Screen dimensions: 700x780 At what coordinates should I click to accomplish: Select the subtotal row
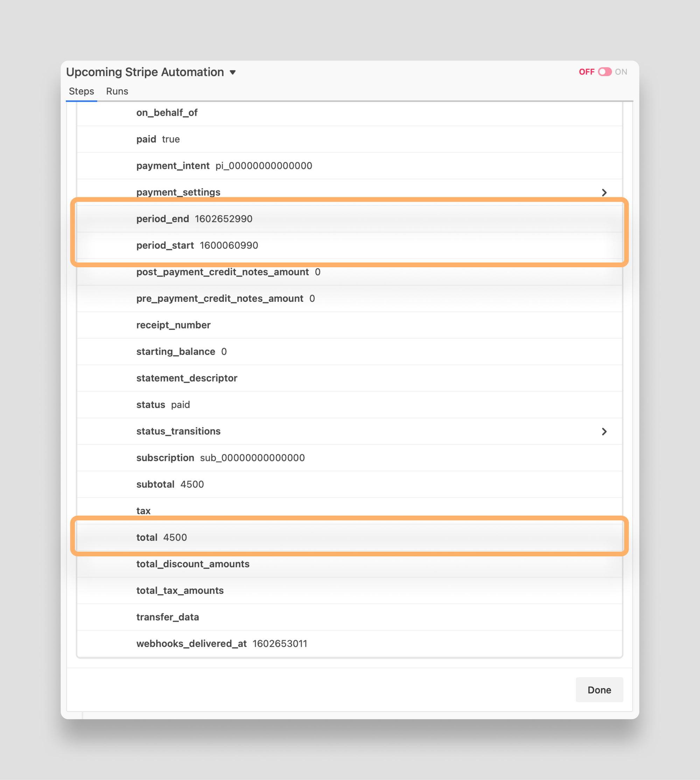coord(346,484)
